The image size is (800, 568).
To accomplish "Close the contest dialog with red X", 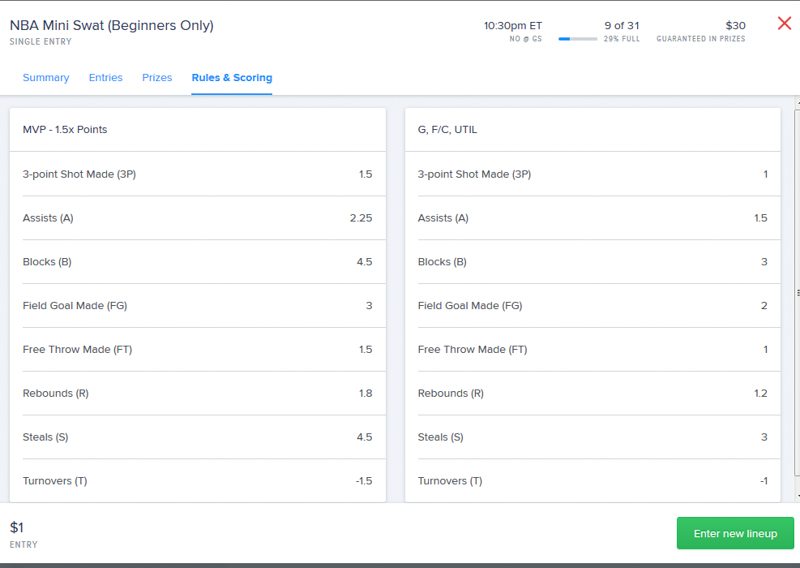I will 784,23.
